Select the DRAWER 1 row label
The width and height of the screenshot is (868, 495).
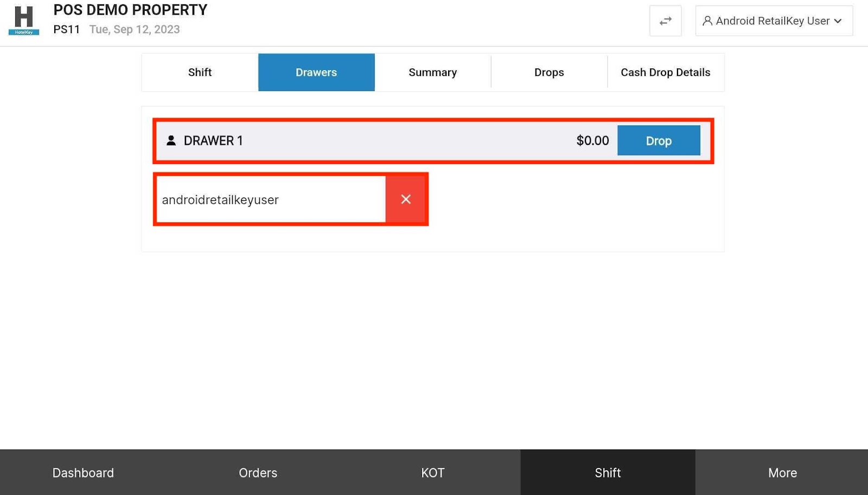[x=213, y=141]
